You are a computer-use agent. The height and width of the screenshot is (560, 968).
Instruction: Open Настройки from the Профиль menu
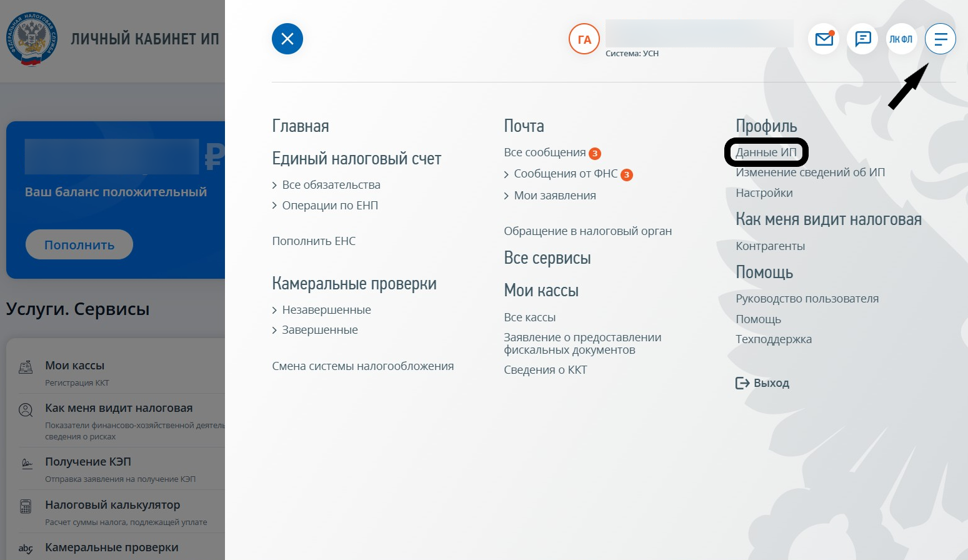pyautogui.click(x=764, y=192)
